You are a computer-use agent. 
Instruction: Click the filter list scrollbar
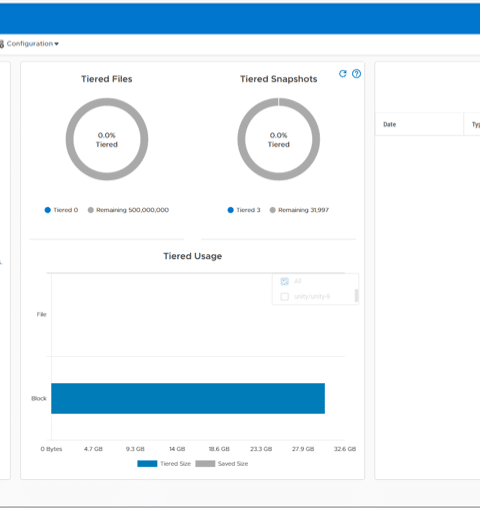(x=356, y=295)
